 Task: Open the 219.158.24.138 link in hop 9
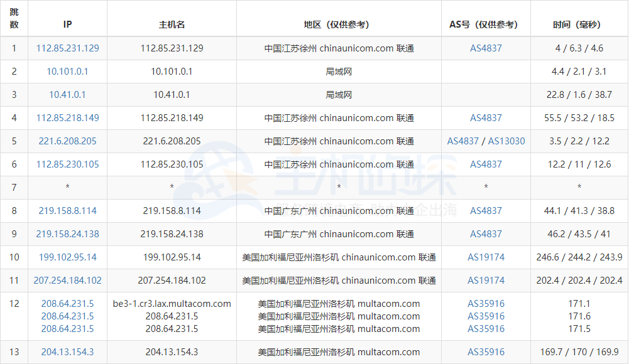coord(67,234)
